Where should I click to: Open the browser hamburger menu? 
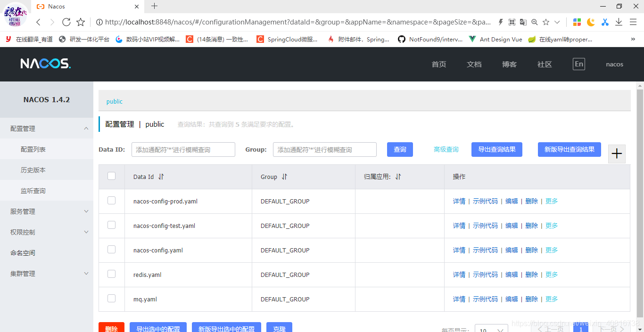click(633, 22)
